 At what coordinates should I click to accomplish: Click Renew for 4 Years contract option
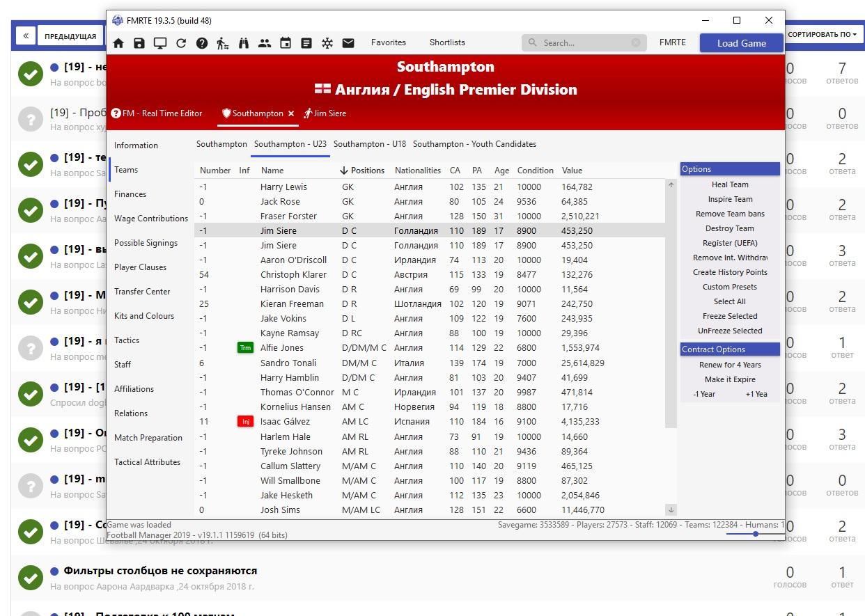coord(729,365)
